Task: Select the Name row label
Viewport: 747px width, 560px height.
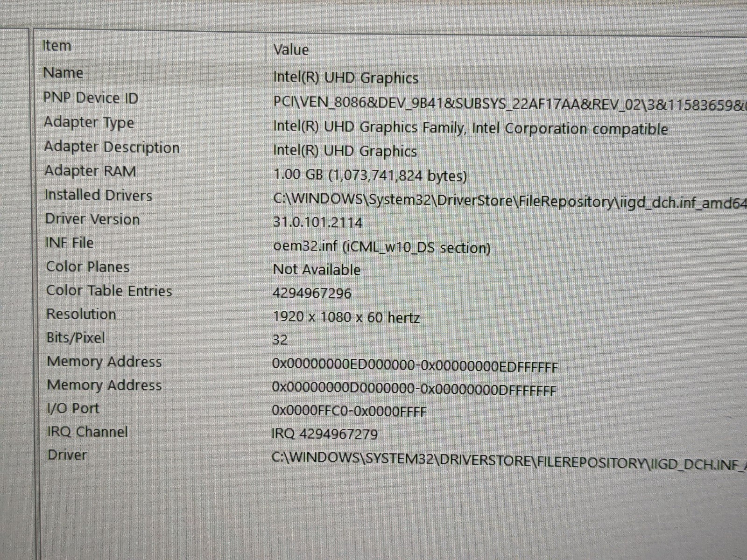Action: click(63, 73)
